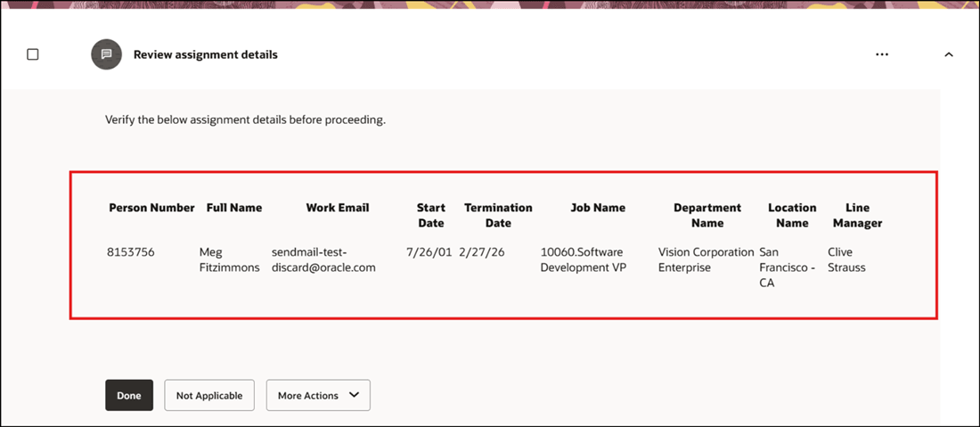Mark the task as Done
The image size is (980, 427).
[129, 395]
